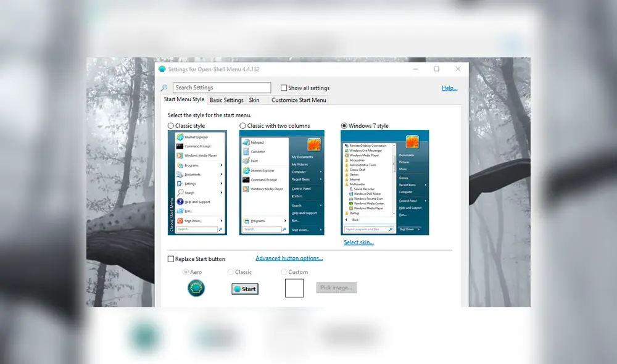The height and width of the screenshot is (364, 617).
Task: Open the Select skin link
Action: point(357,242)
